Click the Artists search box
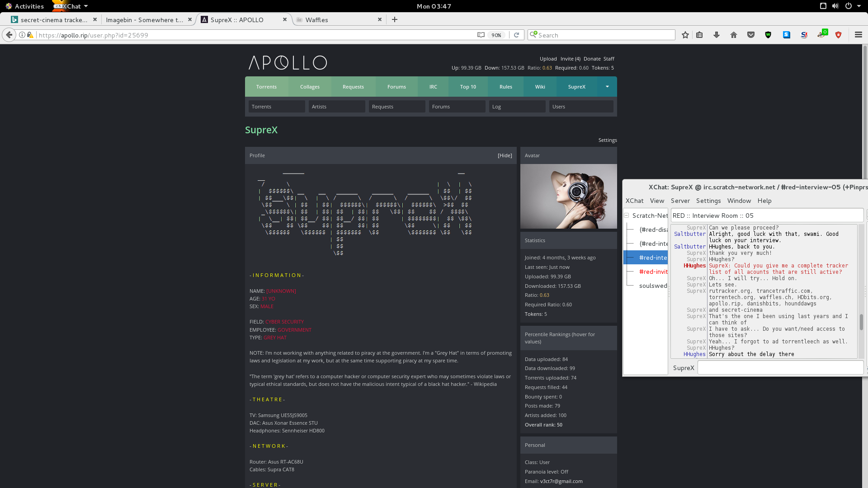 coord(337,107)
